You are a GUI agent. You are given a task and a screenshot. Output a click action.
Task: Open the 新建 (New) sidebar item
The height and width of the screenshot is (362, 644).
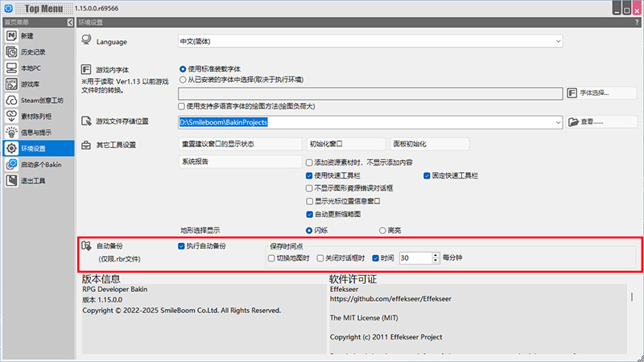coord(32,36)
